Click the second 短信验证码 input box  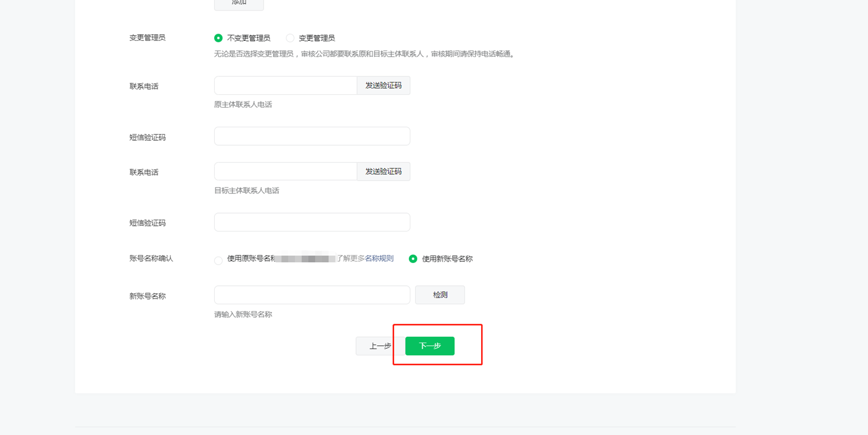(312, 222)
